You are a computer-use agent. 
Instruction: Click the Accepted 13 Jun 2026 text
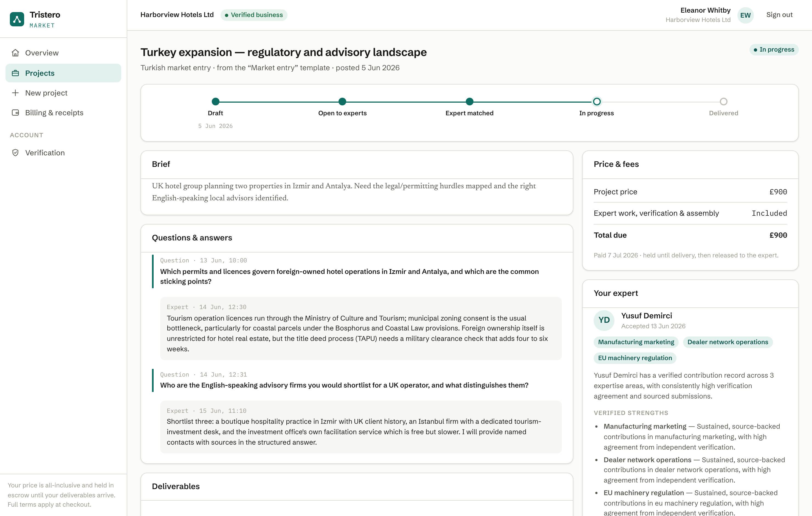(x=653, y=326)
